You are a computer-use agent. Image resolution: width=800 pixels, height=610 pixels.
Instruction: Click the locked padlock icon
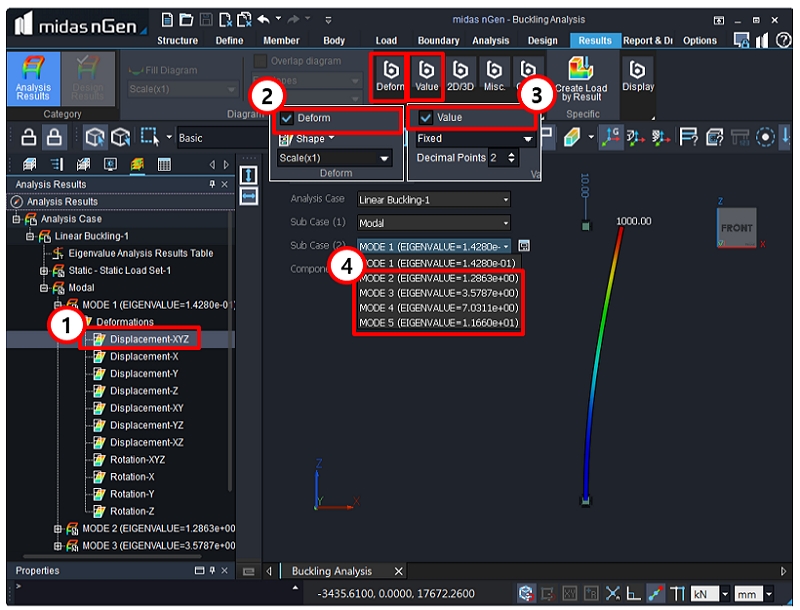click(54, 137)
